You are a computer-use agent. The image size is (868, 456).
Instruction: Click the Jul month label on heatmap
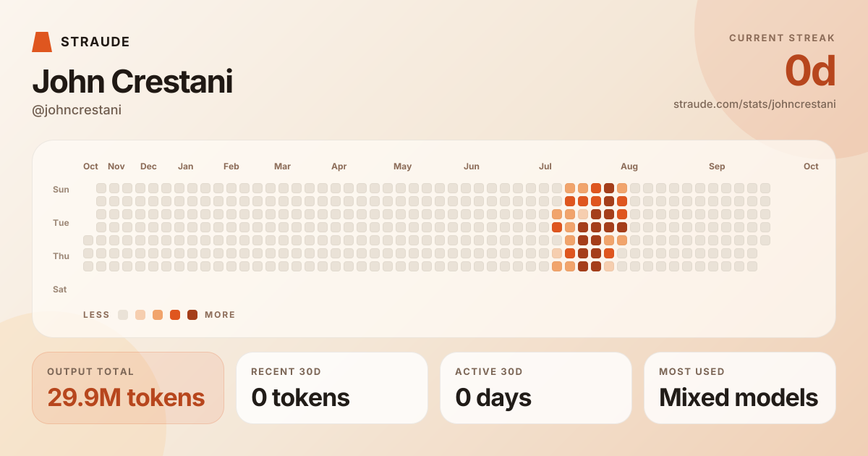(x=545, y=166)
